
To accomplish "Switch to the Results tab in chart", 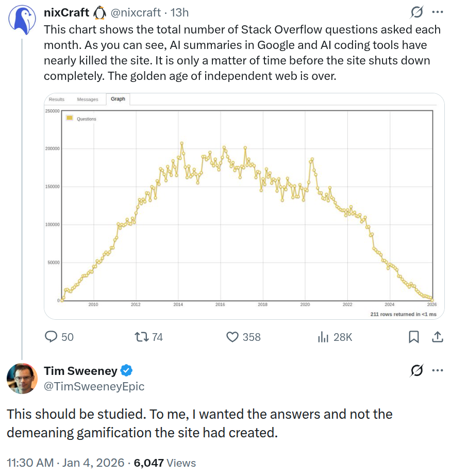I will (x=57, y=100).
